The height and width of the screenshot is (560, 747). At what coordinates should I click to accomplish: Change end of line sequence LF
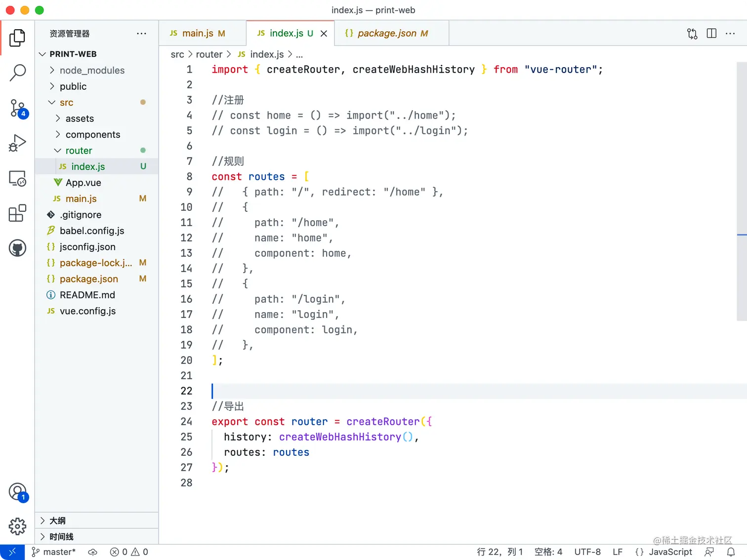[x=618, y=552]
